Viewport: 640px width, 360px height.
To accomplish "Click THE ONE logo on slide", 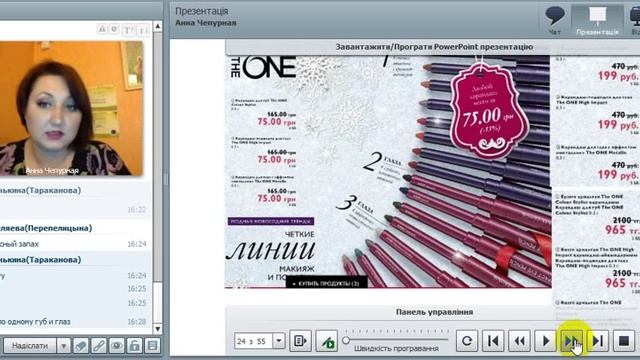I will [x=263, y=67].
